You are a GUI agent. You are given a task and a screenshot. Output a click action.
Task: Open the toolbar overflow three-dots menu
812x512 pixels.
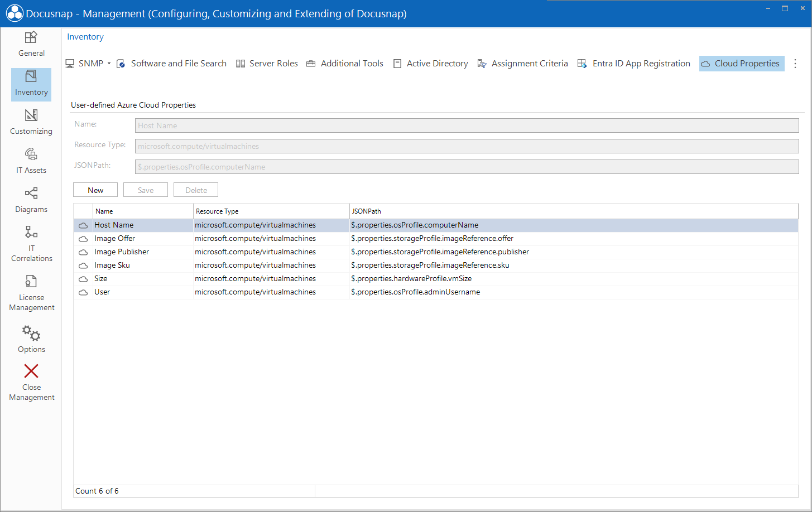point(795,64)
